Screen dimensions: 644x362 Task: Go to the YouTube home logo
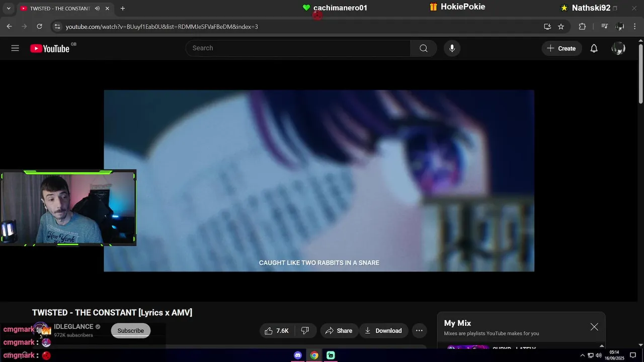click(x=50, y=48)
